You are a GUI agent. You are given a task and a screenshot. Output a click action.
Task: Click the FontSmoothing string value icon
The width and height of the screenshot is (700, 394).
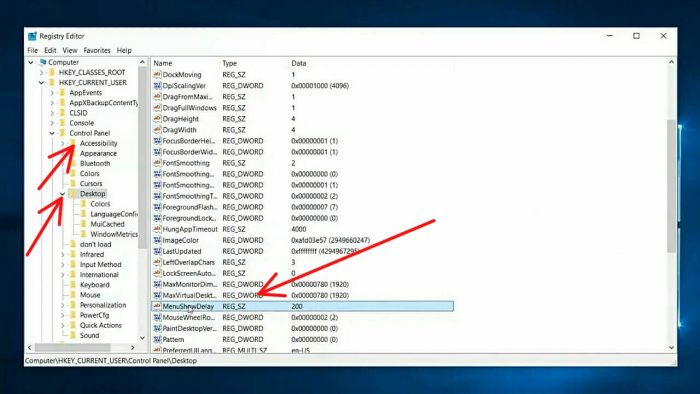point(157,163)
